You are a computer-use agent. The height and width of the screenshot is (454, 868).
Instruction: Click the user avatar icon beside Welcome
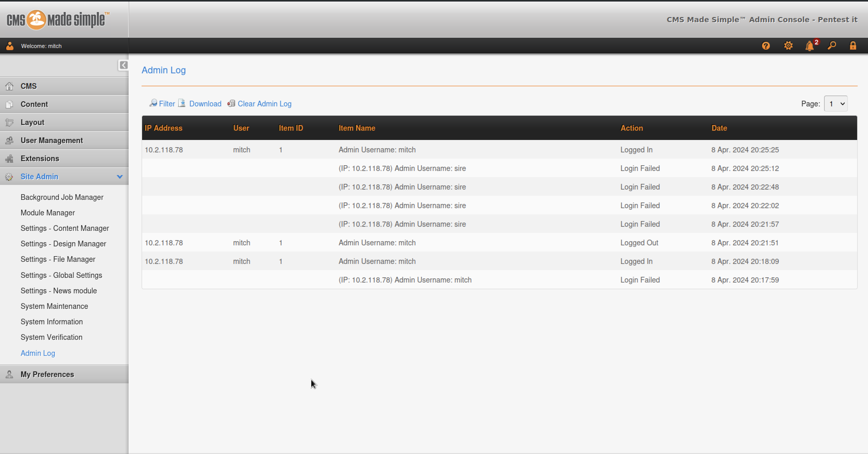(10, 46)
